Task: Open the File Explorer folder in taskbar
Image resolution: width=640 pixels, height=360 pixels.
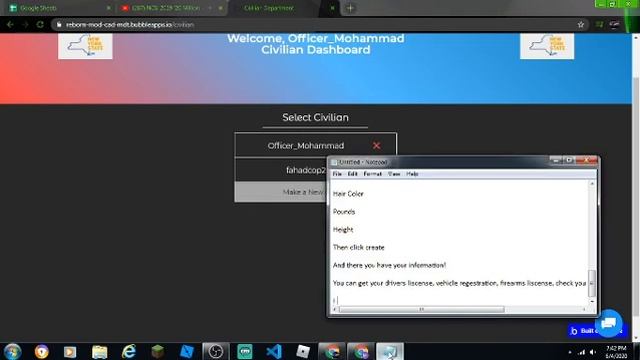Action: point(99,351)
